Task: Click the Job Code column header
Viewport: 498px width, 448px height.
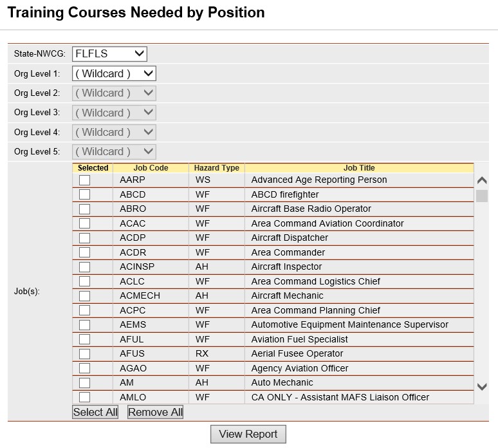Action: tap(151, 168)
